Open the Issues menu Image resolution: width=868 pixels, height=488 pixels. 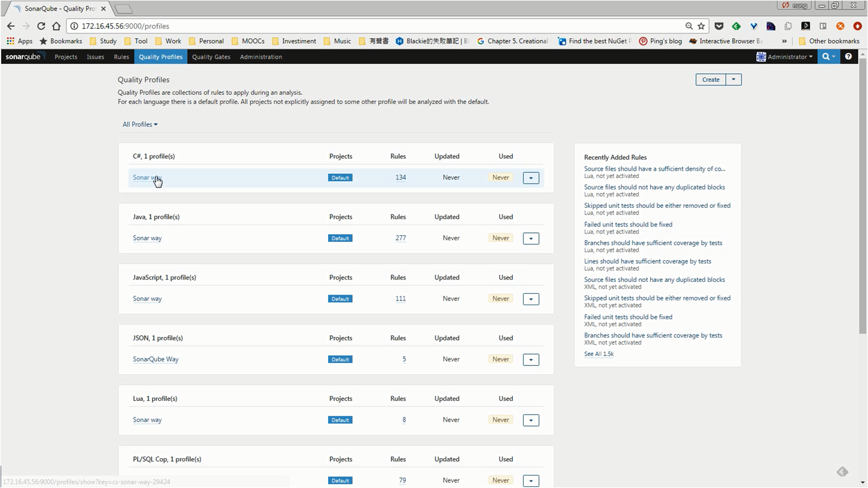pyautogui.click(x=95, y=57)
